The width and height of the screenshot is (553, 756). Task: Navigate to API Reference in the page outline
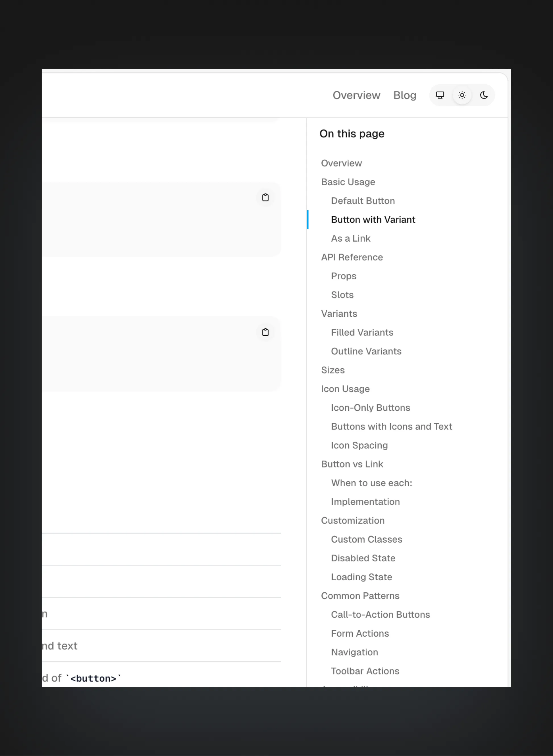point(352,257)
